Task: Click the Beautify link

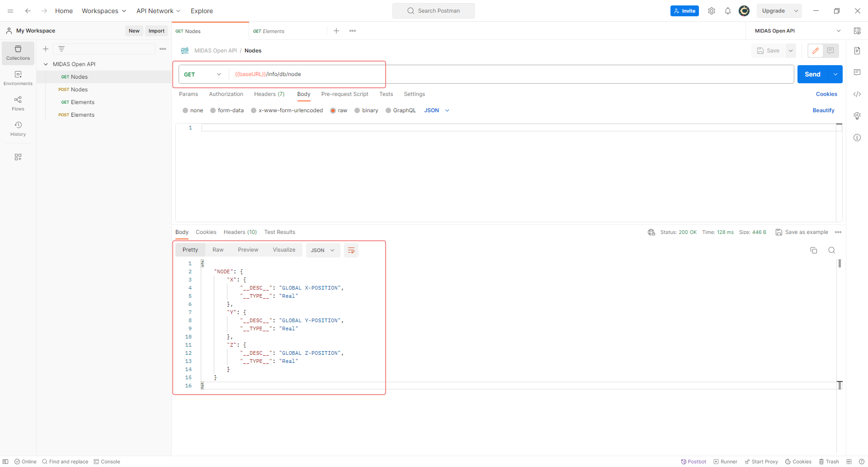Action: 823,110
